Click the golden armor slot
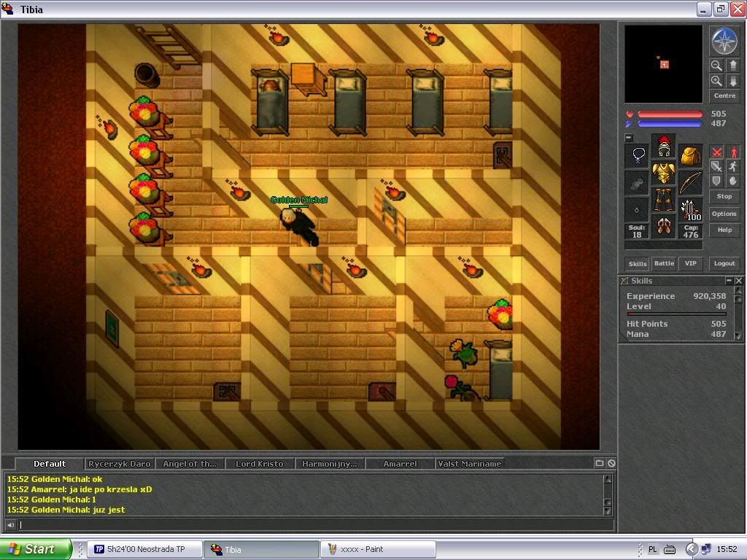This screenshot has width=747, height=560. pos(664,173)
